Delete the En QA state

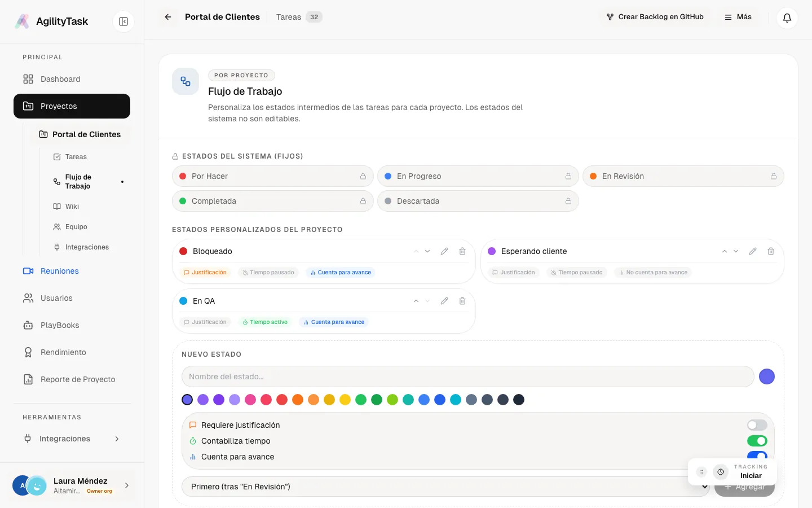tap(462, 301)
